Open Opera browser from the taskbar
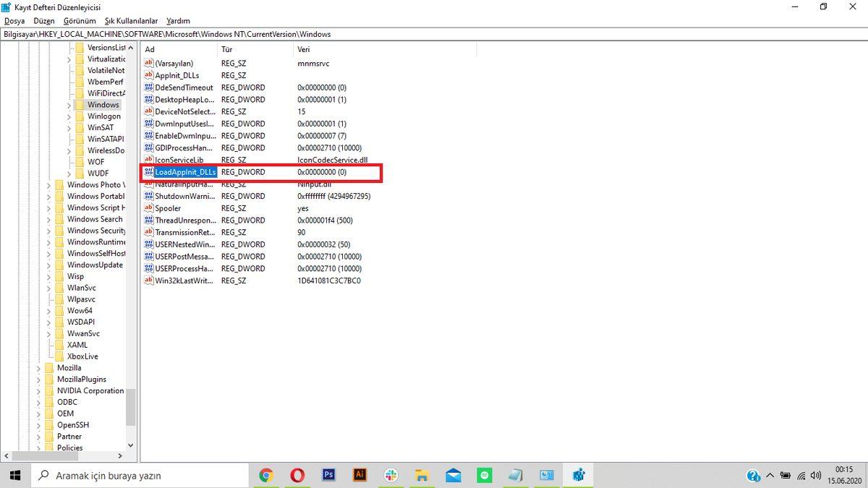 click(x=297, y=475)
